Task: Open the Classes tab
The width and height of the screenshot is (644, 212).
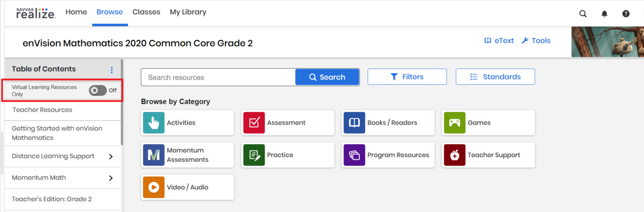Action: (146, 12)
